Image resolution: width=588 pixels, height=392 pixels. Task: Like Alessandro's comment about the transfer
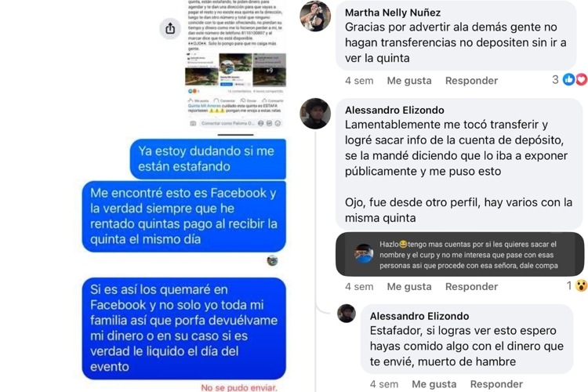tap(409, 287)
